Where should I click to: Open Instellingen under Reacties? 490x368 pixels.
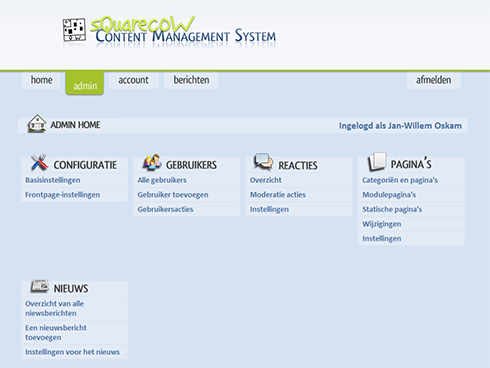(x=269, y=209)
